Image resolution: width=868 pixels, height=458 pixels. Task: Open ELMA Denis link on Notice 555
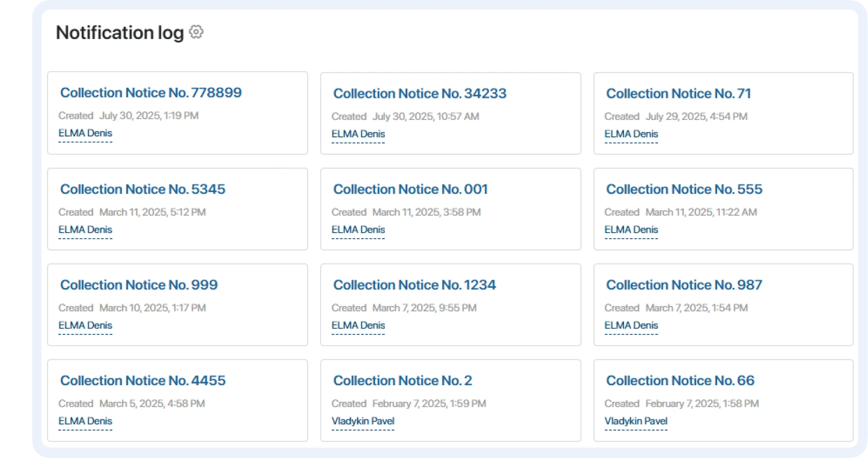coord(631,230)
